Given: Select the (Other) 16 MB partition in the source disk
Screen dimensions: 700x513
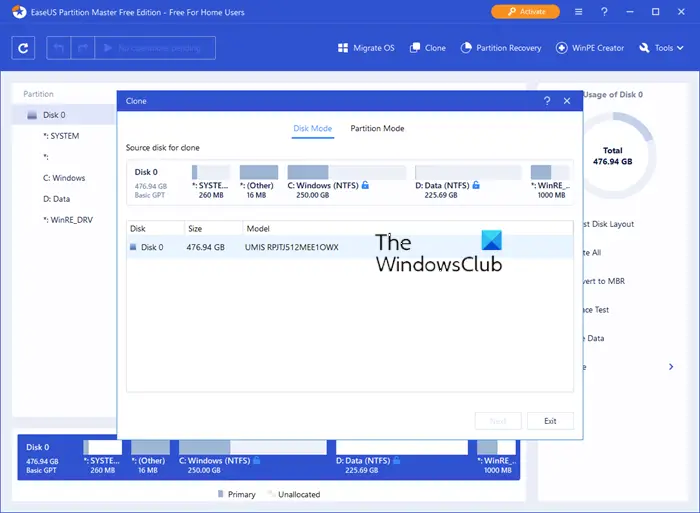Looking at the screenshot, I should click(x=258, y=182).
